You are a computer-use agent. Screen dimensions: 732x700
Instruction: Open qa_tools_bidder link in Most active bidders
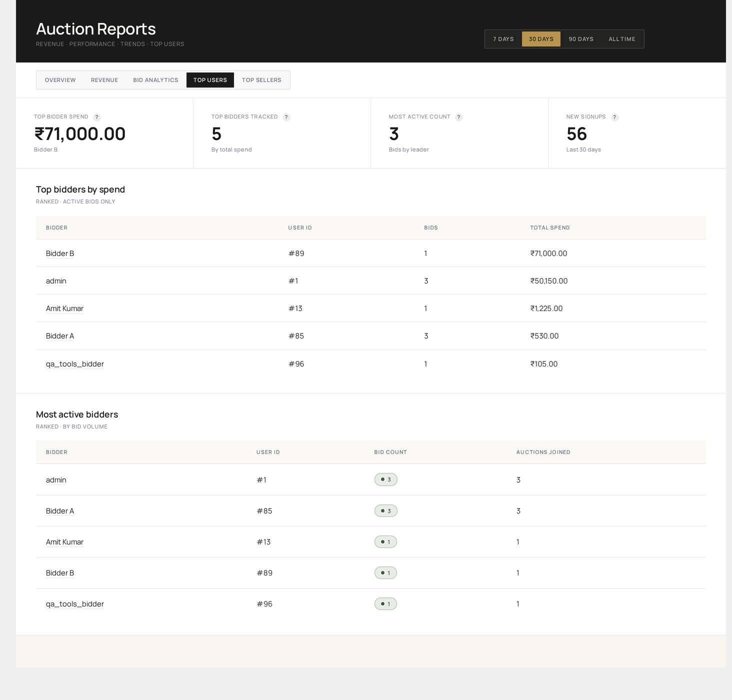pos(75,604)
